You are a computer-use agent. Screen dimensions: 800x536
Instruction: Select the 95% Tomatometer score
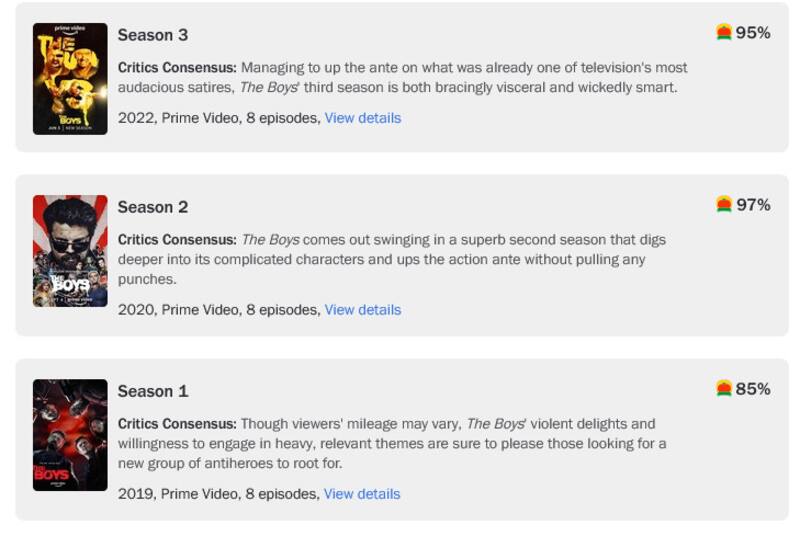point(753,33)
